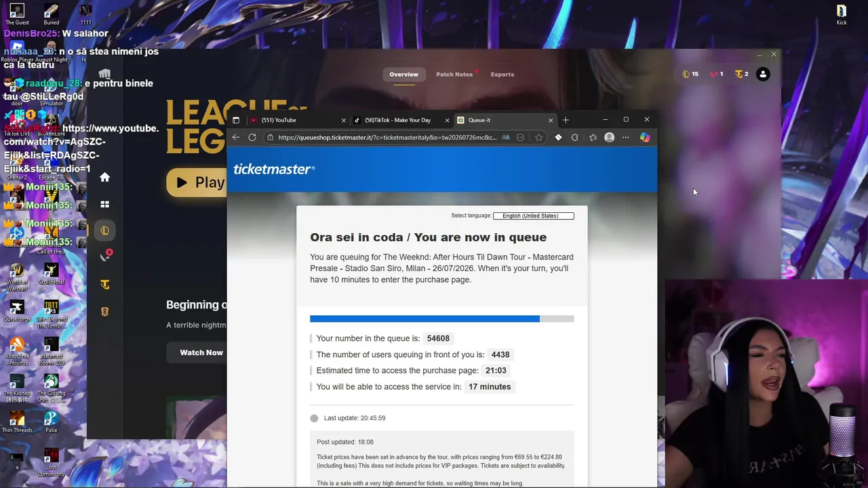Open Riot client profile avatar icon
Screen dimensions: 868x488
coord(763,75)
